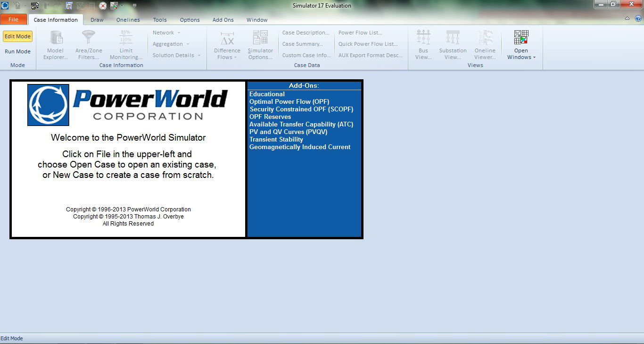
Task: Click Case Description button
Action: (x=306, y=33)
